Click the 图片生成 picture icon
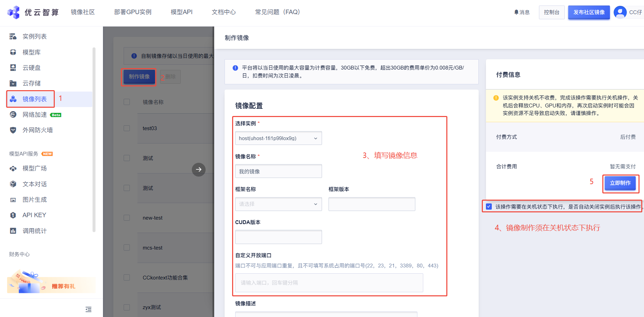Image resolution: width=644 pixels, height=317 pixels. [13, 200]
